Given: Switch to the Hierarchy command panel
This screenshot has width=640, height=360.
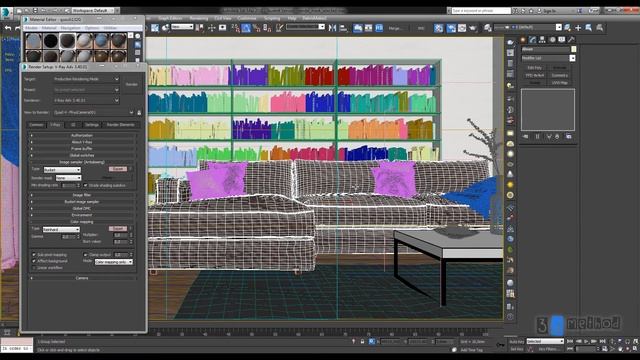Looking at the screenshot, I should coord(542,40).
